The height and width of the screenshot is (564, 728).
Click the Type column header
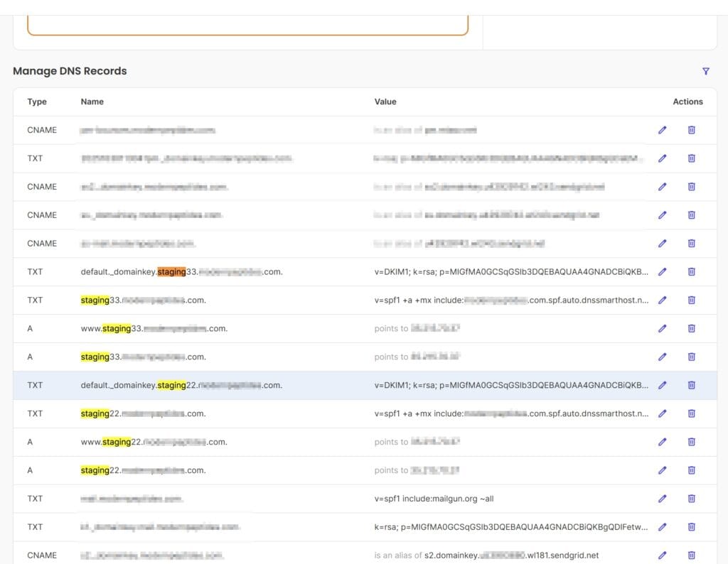[37, 102]
